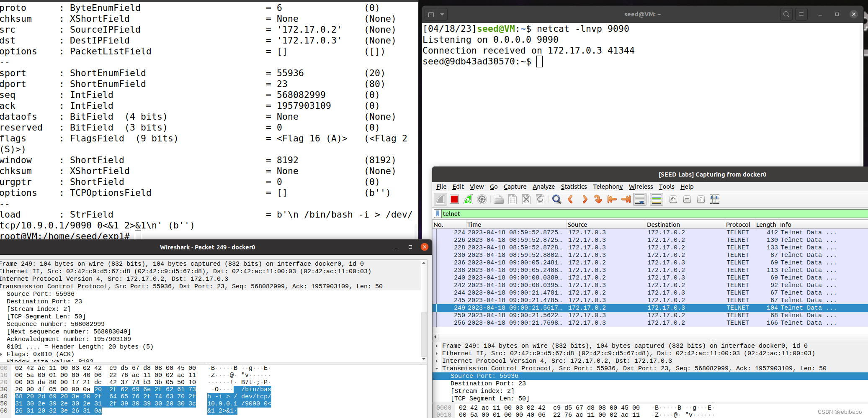This screenshot has width=868, height=418.
Task: Select packet 256 with length 166
Action: click(x=650, y=323)
